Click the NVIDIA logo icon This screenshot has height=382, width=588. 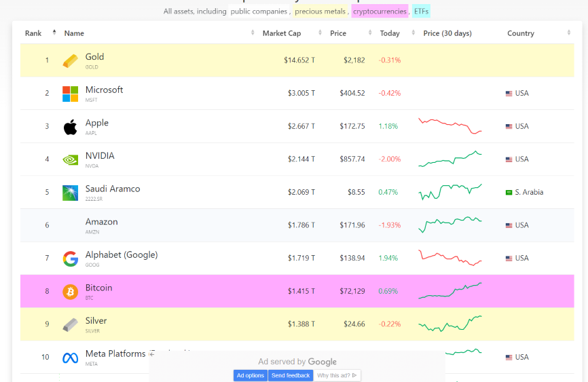pos(70,160)
